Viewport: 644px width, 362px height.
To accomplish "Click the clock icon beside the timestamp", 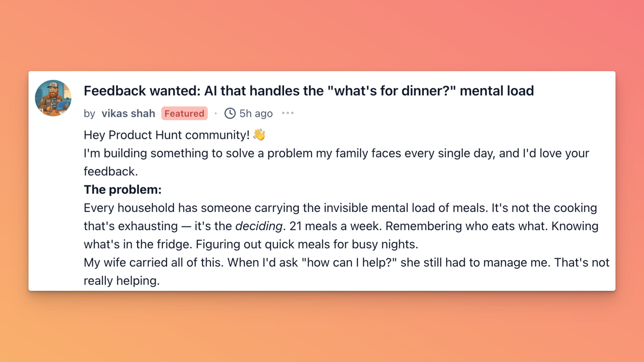I will pos(230,113).
